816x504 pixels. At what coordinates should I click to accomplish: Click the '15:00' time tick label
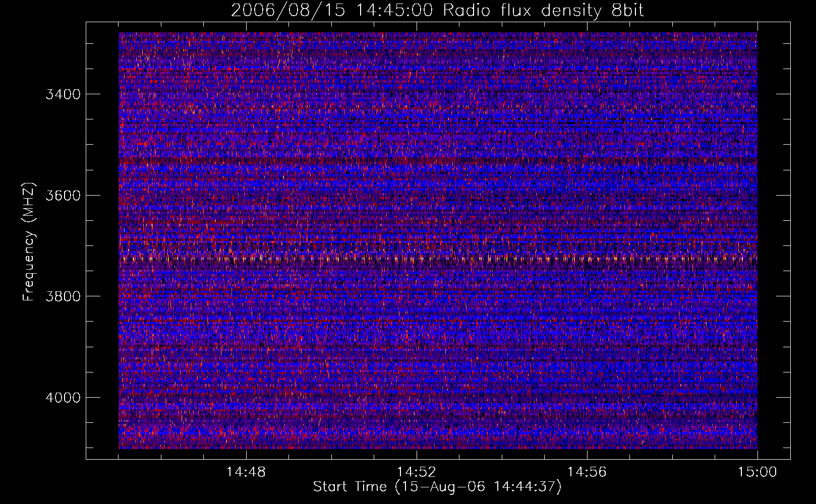(x=757, y=472)
